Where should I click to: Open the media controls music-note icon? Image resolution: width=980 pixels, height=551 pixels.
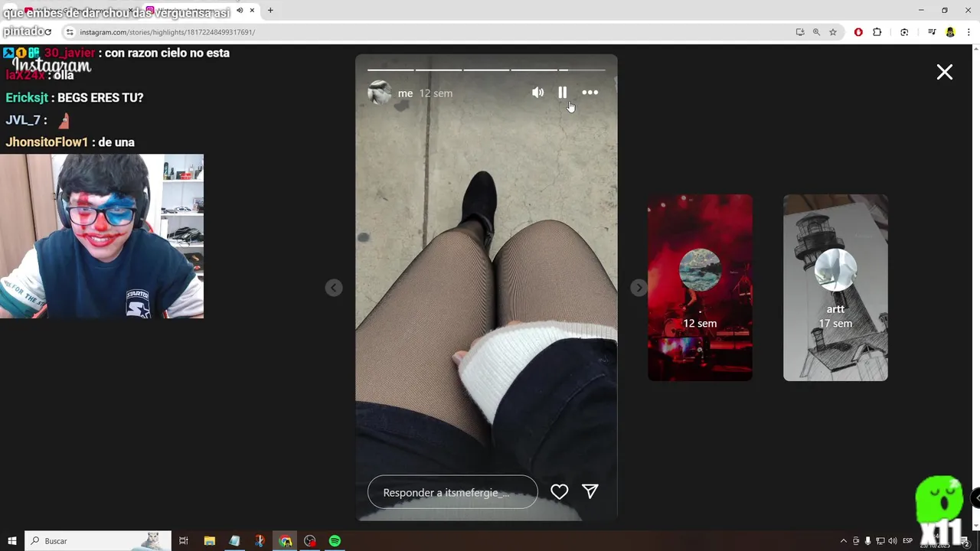coord(932,32)
